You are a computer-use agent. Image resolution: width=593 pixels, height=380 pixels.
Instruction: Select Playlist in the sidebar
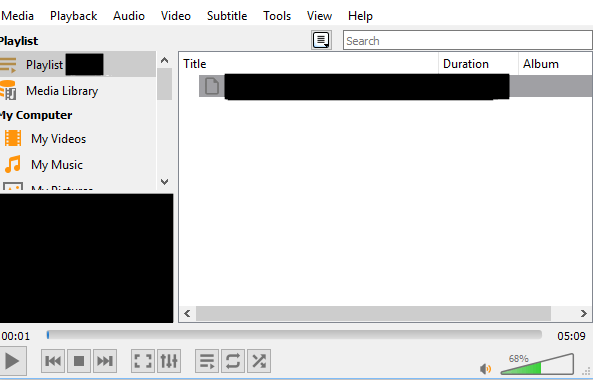click(78, 65)
